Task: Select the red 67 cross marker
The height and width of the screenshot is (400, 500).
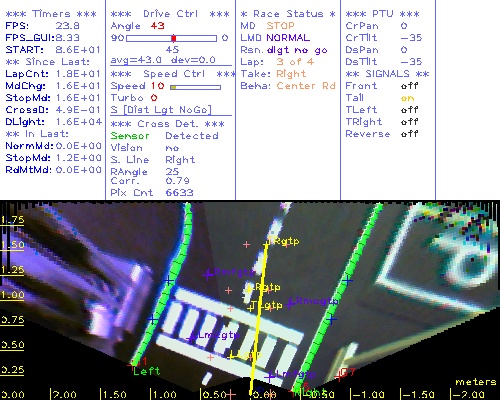Action: 339,376
